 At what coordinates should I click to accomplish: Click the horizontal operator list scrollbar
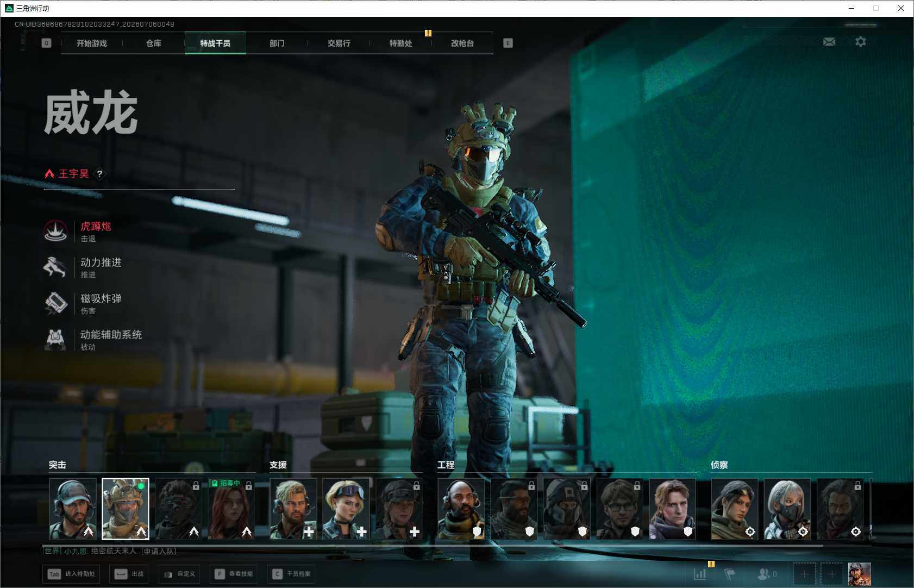coord(433,545)
